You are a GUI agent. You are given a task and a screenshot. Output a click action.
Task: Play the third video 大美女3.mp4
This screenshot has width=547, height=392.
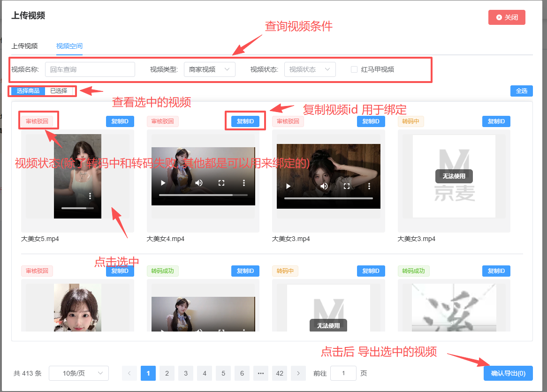pyautogui.click(x=289, y=186)
